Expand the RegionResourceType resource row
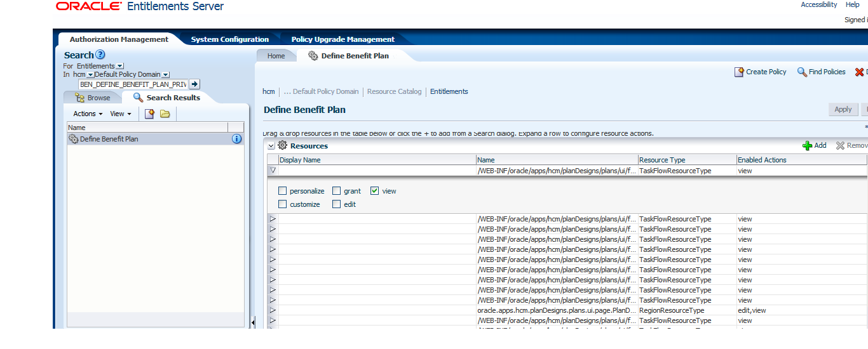 (273, 310)
